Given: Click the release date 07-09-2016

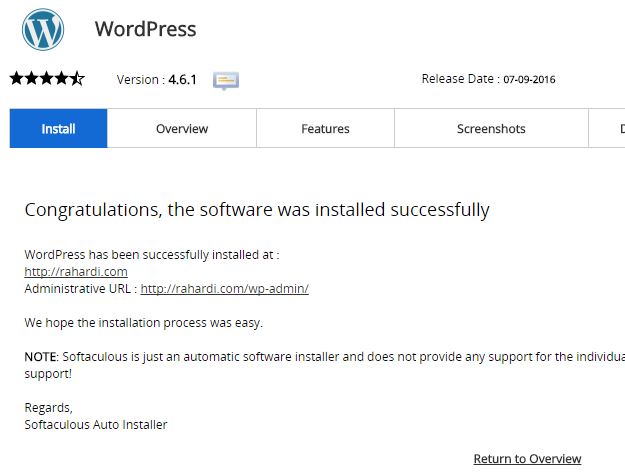Looking at the screenshot, I should (529, 79).
